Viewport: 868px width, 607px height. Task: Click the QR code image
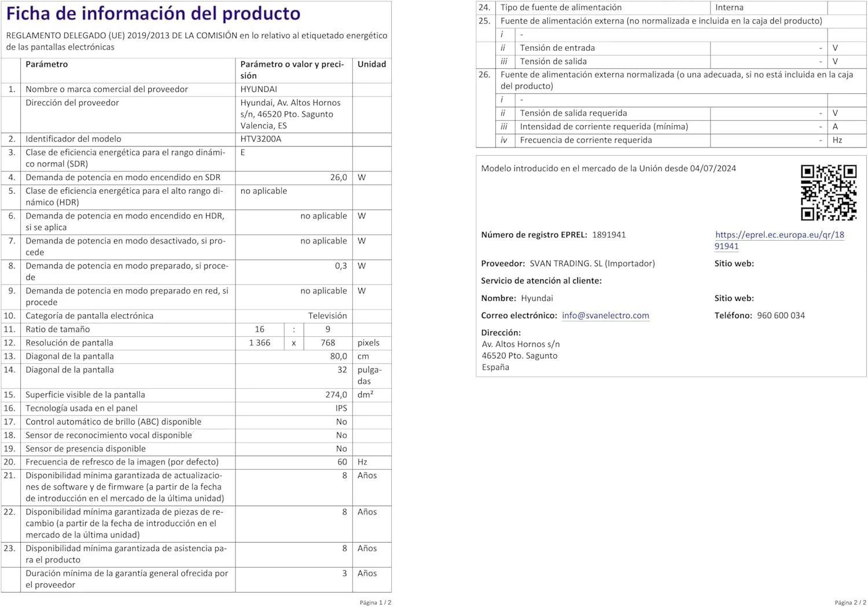coord(828,193)
